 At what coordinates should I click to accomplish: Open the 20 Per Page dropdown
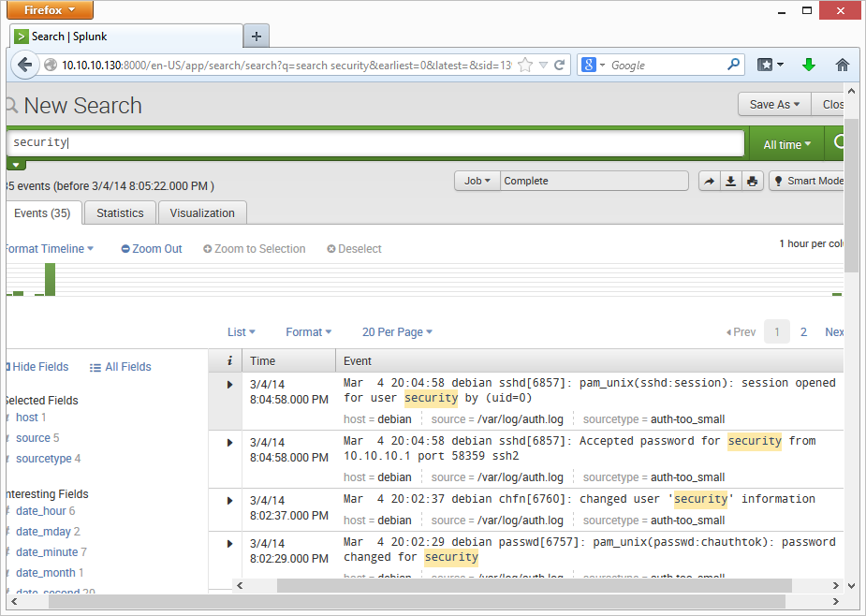click(x=397, y=332)
